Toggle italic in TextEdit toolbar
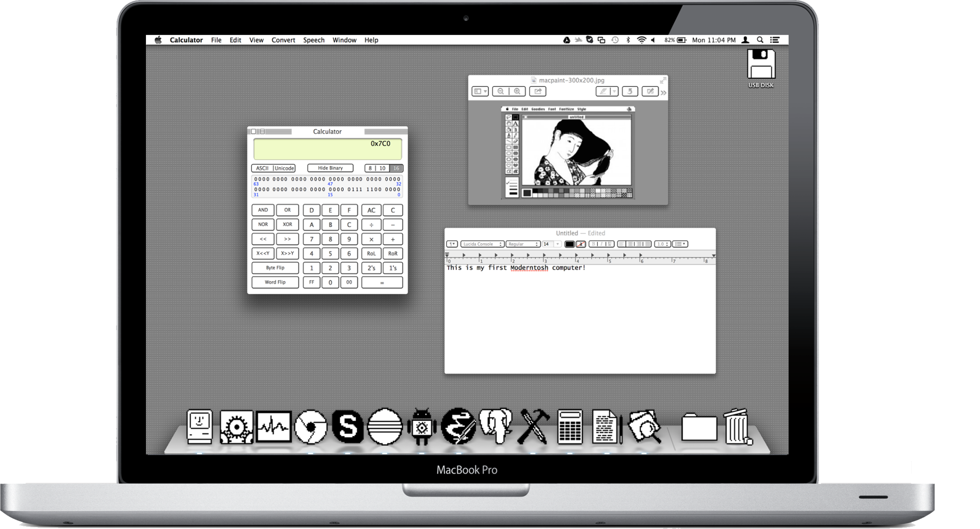980x529 pixels. (601, 244)
